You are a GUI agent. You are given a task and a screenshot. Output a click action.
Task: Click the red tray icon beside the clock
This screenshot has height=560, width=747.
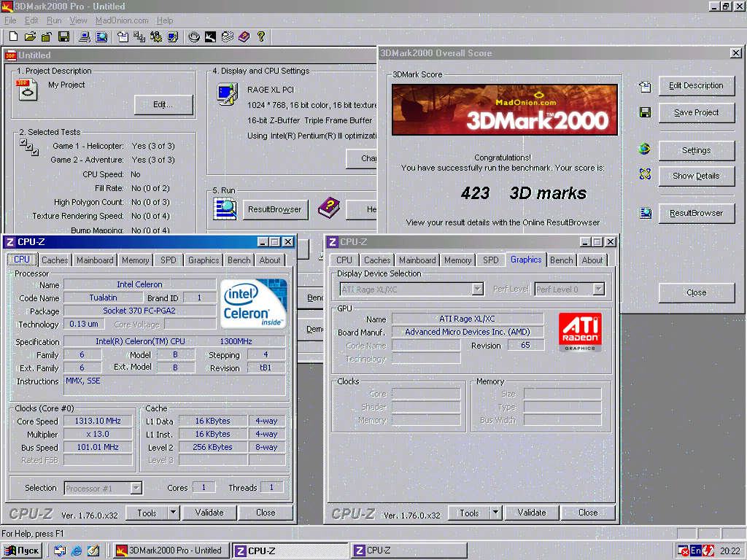pyautogui.click(x=708, y=551)
